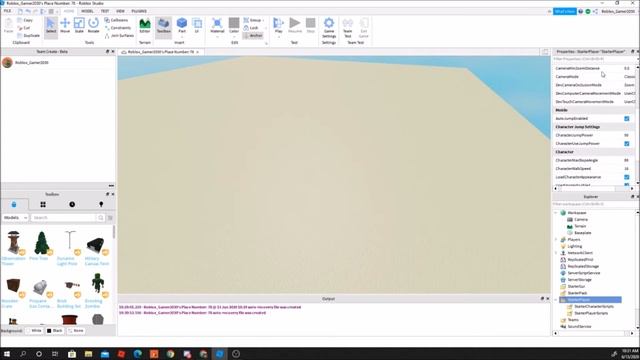Image resolution: width=640 pixels, height=360 pixels.
Task: Click the What's New button
Action: pyautogui.click(x=564, y=11)
